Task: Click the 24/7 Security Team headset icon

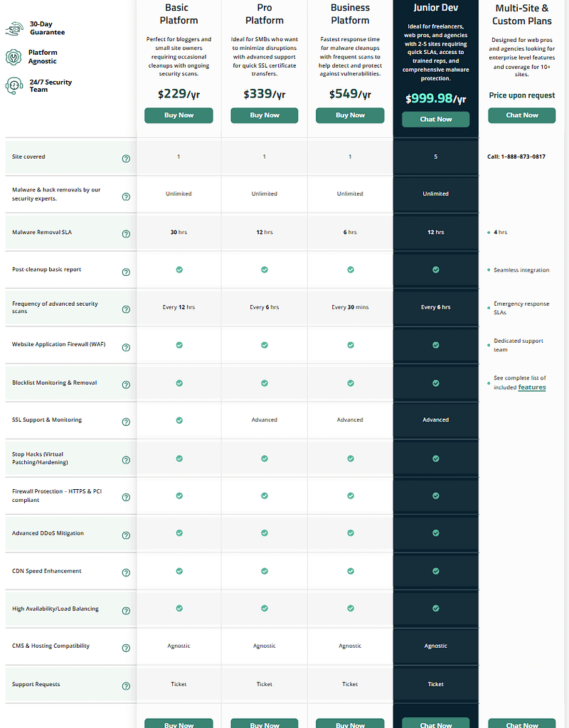Action: (14, 86)
